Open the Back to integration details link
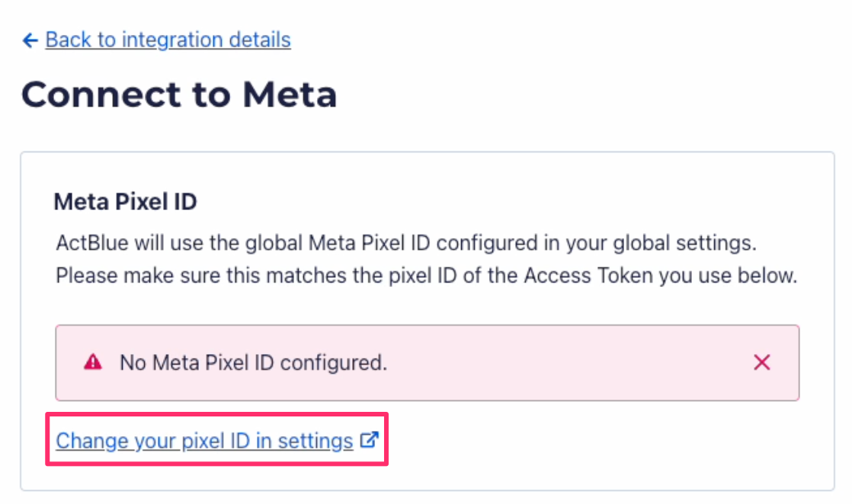The width and height of the screenshot is (852, 504). pos(168,40)
